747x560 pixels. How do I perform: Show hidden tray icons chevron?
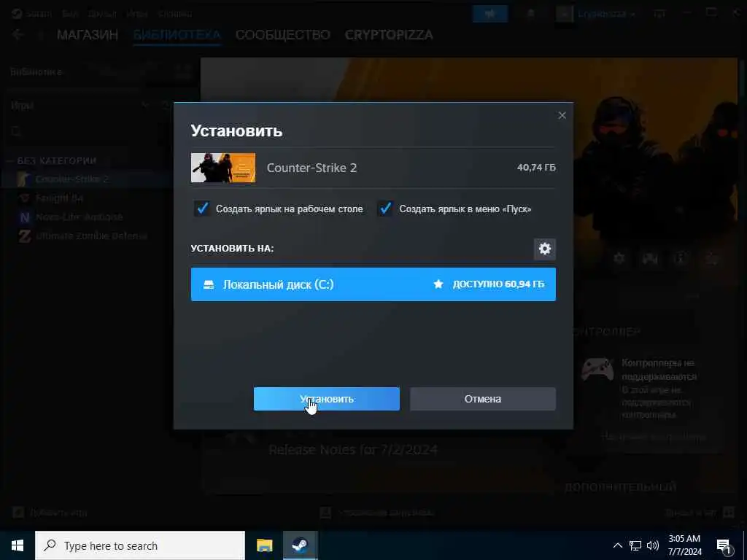617,545
